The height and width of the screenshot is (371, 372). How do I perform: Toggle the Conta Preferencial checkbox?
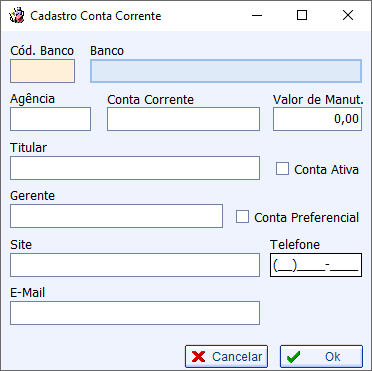[x=242, y=217]
